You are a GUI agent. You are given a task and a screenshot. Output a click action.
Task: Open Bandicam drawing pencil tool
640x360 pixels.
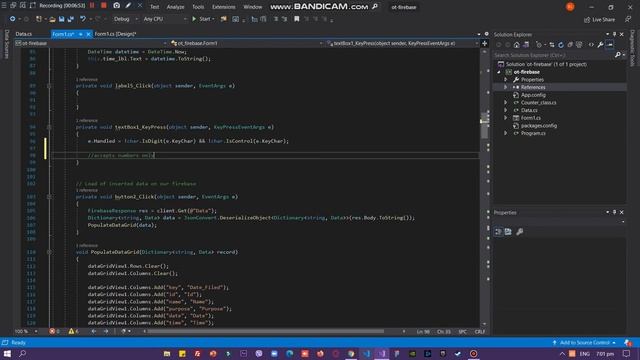(x=128, y=6)
